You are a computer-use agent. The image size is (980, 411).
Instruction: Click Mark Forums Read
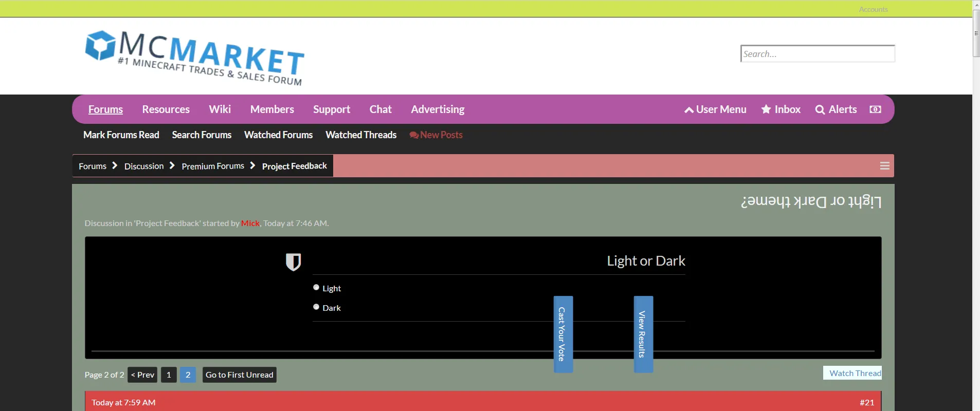click(121, 135)
